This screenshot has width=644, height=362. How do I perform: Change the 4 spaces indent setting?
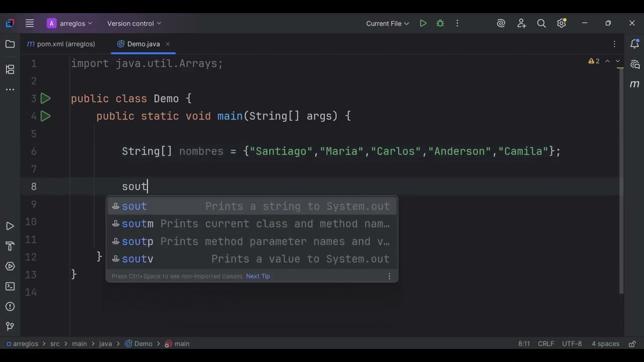[605, 344]
